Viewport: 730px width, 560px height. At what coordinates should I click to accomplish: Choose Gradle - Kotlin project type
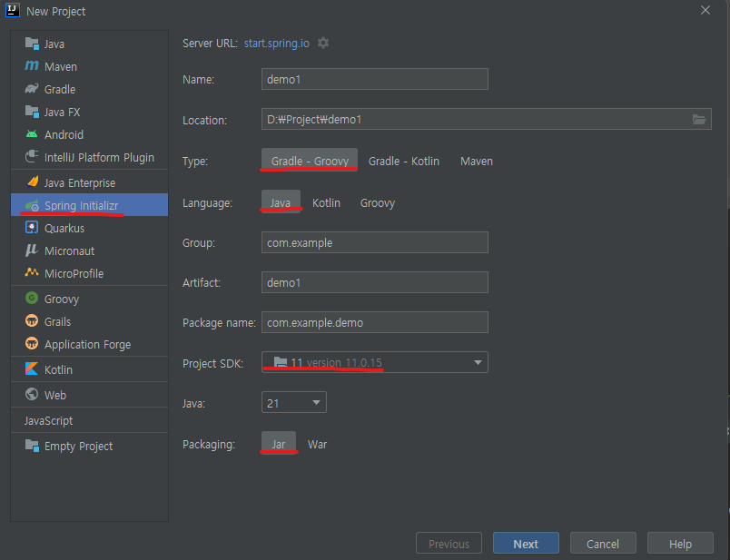click(404, 161)
